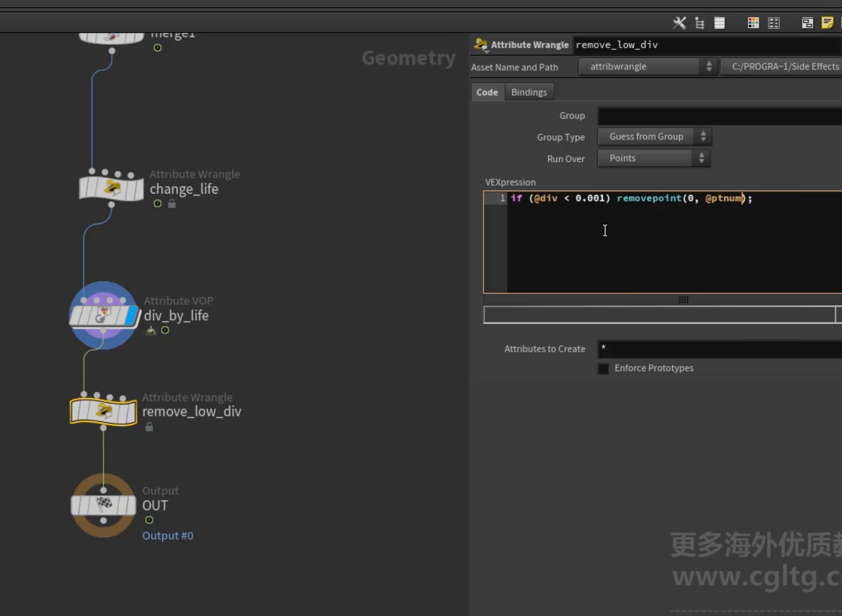Open the colored grid palette icon
The width and height of the screenshot is (842, 616).
coord(753,23)
